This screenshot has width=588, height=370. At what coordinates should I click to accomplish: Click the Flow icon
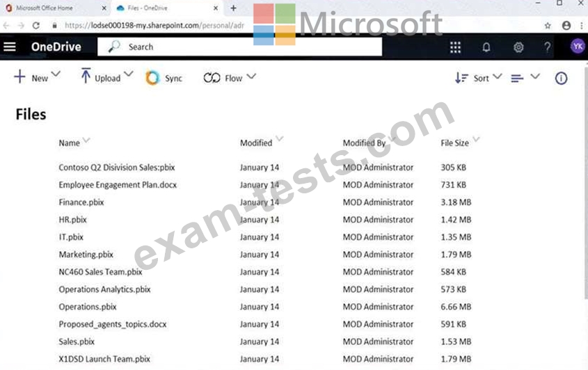pyautogui.click(x=212, y=78)
